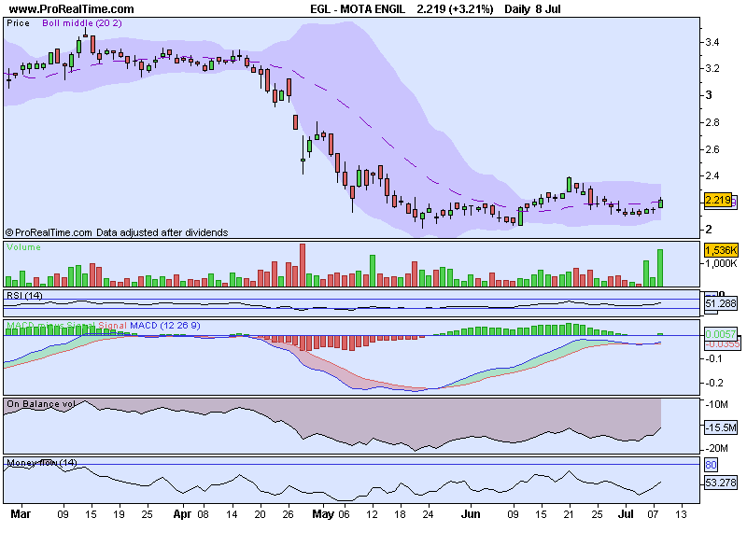This screenshot has height=560, width=747.
Task: Click the 3.2 price axis label
Action: [712, 68]
